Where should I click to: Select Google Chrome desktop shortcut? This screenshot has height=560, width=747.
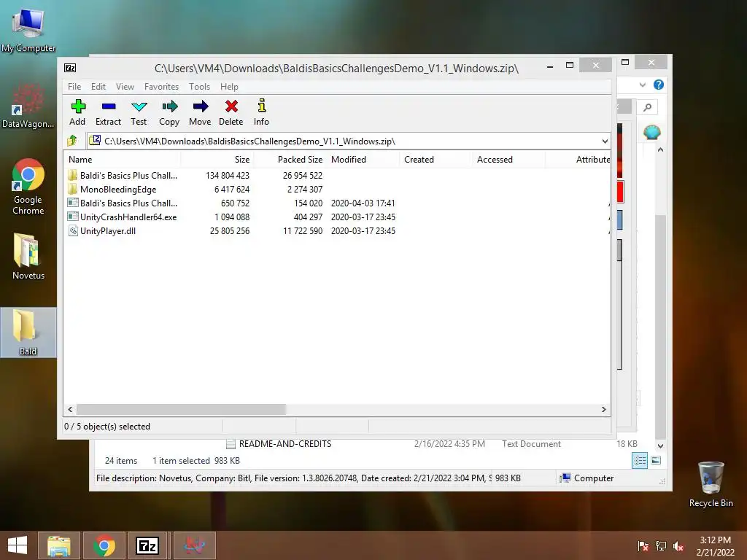(x=28, y=187)
